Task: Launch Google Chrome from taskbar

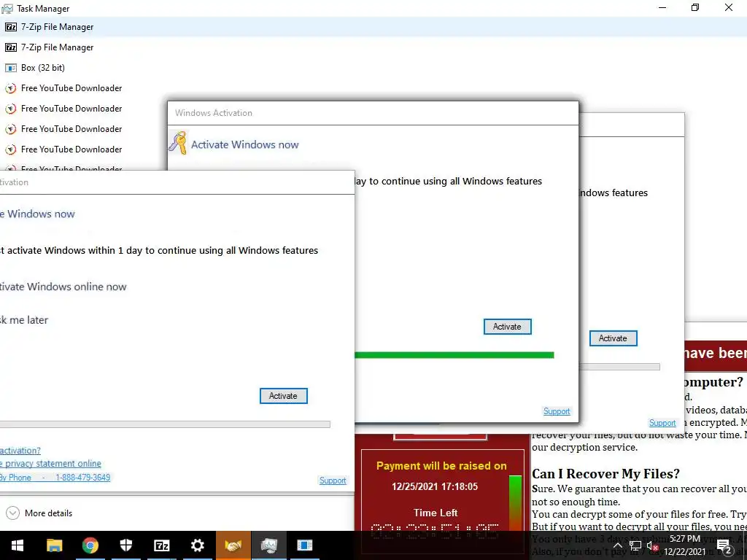Action: coord(90,545)
